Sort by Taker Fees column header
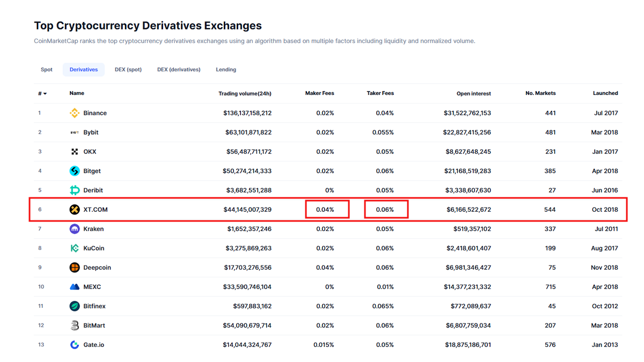644x362 pixels. tap(380, 93)
